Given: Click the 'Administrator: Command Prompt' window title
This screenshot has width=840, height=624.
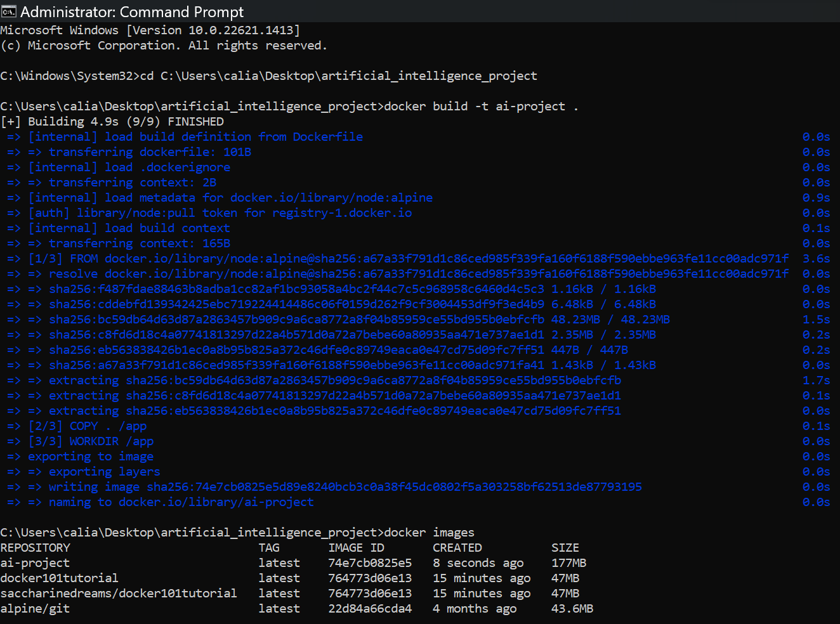Looking at the screenshot, I should (x=132, y=11).
